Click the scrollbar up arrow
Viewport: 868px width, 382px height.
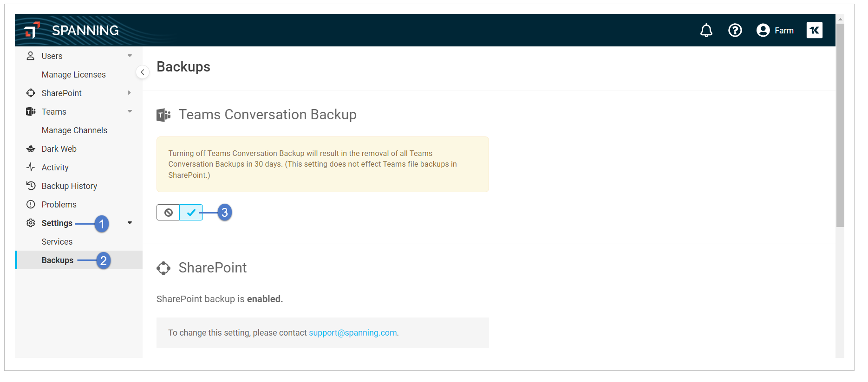click(x=840, y=19)
